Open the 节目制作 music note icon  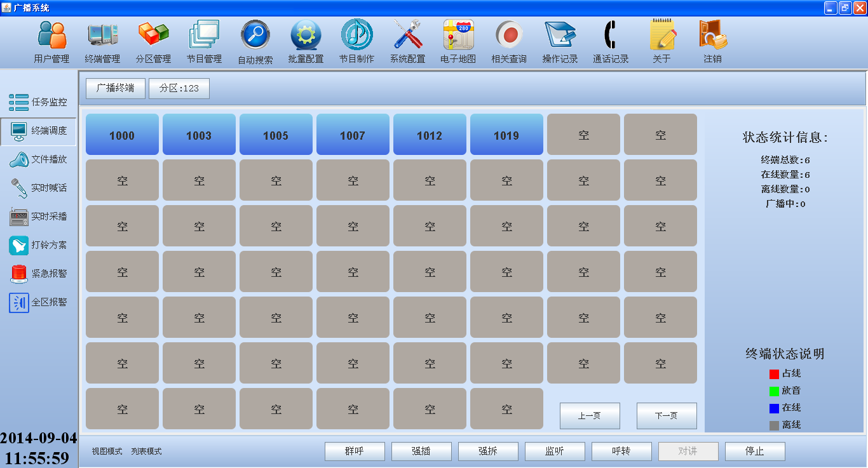pyautogui.click(x=356, y=36)
